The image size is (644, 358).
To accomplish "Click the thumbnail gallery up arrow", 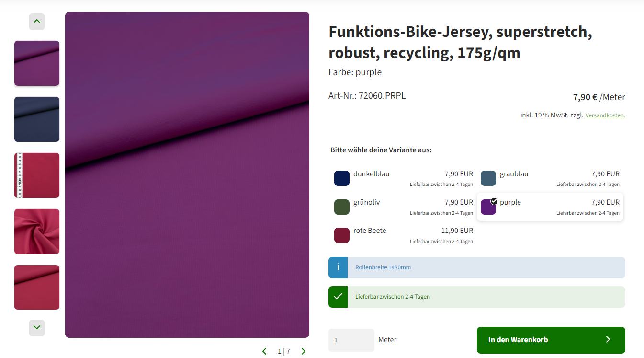I will [37, 22].
